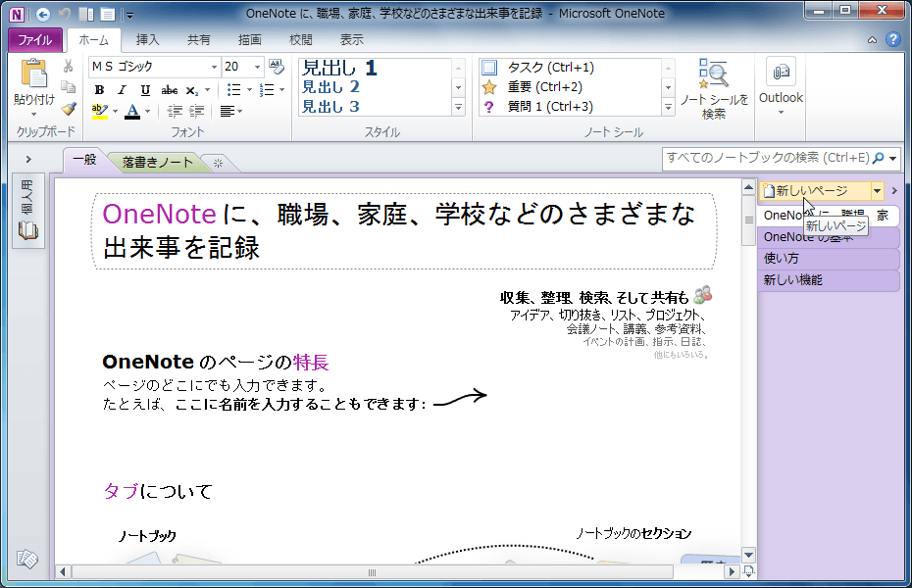The height and width of the screenshot is (588, 912).
Task: Click 新しいページ button
Action: click(x=814, y=190)
